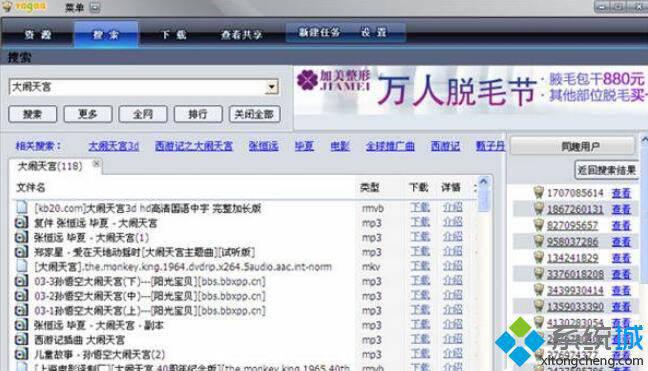The width and height of the screenshot is (648, 371).
Task: Click 查看 link next to 1359033390
Action: (621, 307)
